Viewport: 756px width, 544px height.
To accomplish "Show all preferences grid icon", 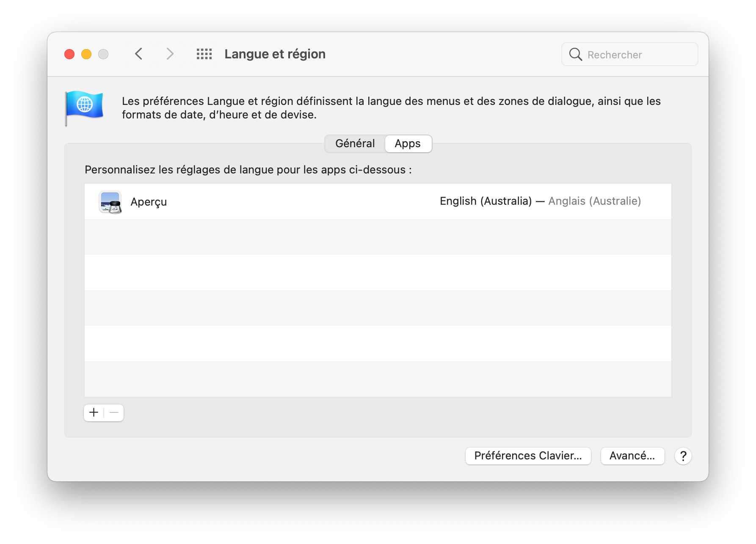I will pos(204,54).
